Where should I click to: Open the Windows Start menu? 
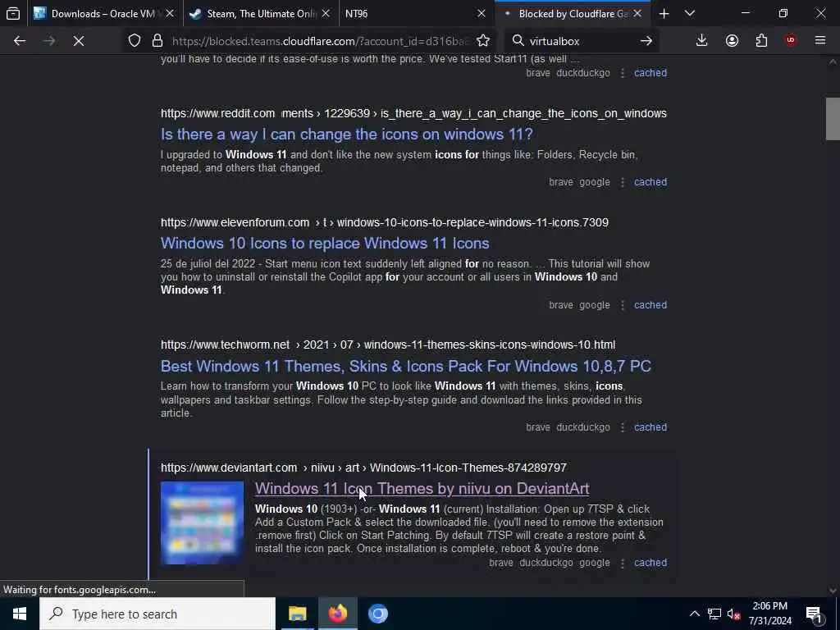pos(20,614)
